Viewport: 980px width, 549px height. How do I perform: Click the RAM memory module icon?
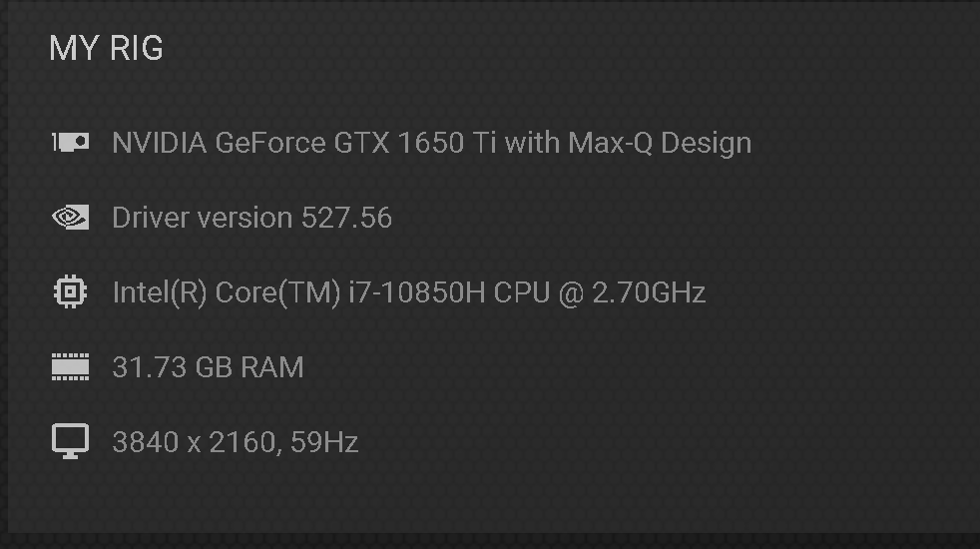point(70,366)
